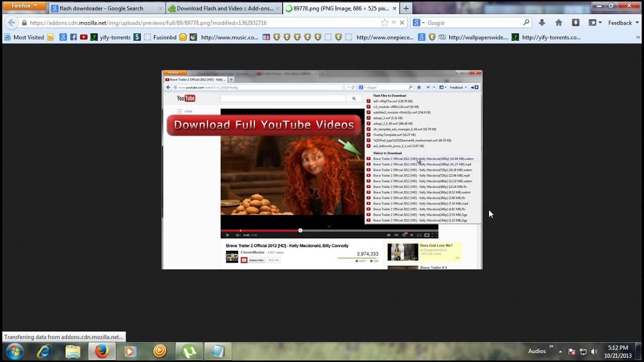Open the http://wallpaperswide... bookmark
This screenshot has width=644, height=362.
pyautogui.click(x=473, y=37)
